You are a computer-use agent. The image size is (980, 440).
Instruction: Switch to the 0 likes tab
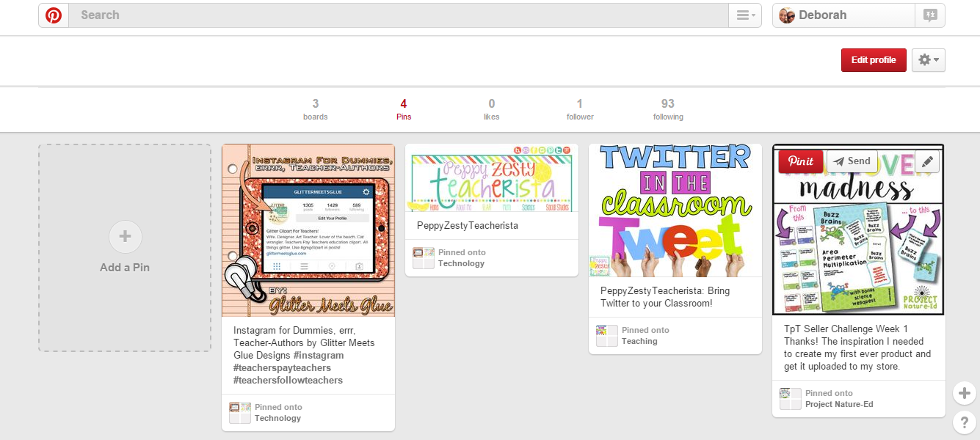point(492,109)
